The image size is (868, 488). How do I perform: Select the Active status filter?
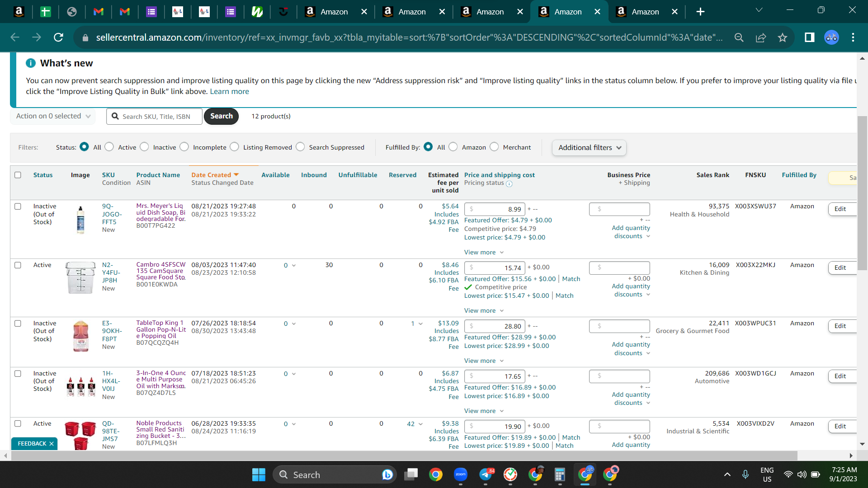109,147
